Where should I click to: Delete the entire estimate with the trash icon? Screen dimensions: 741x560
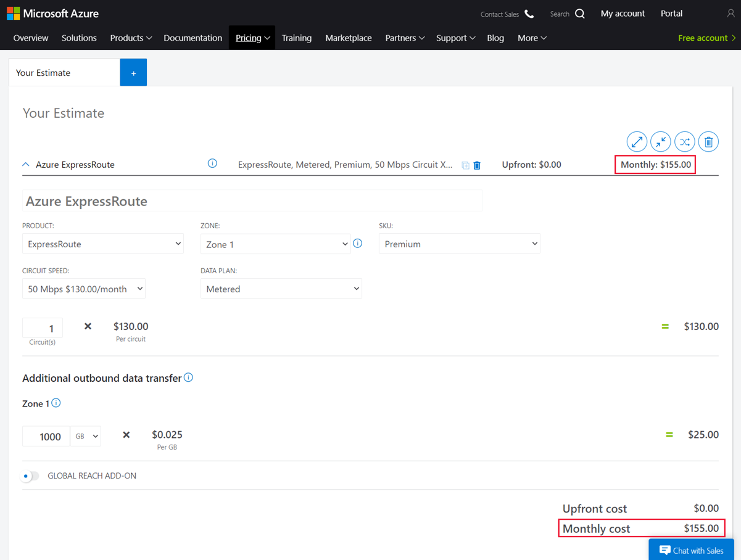click(708, 141)
